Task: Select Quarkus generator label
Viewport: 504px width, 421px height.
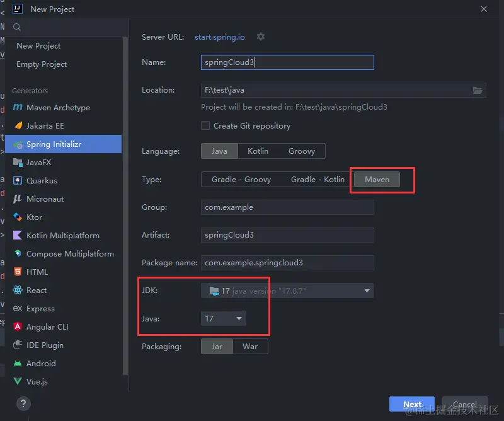Action: click(42, 181)
